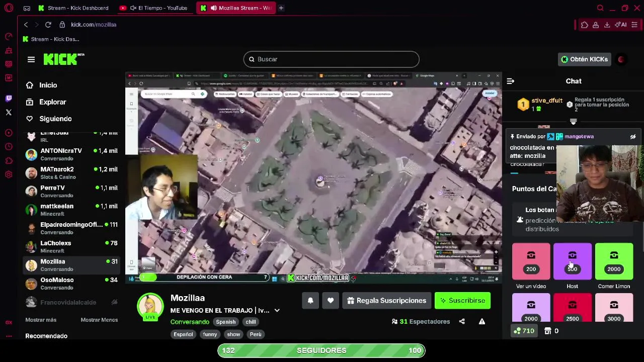Open Mozillaa channel avatar below video

point(150,306)
